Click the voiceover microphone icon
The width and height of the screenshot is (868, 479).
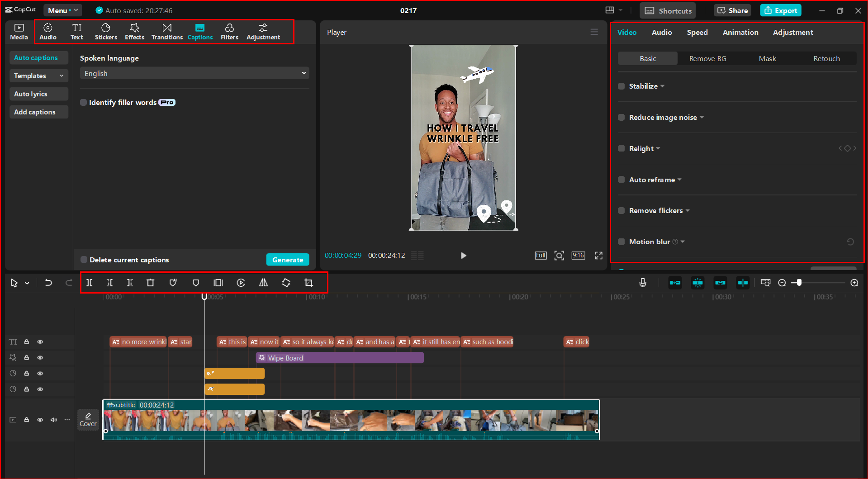[x=642, y=283]
